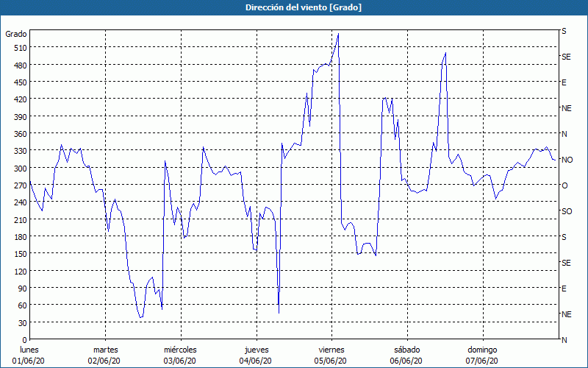Select the date 03/06/20
This screenshot has height=368, width=588.
point(179,361)
